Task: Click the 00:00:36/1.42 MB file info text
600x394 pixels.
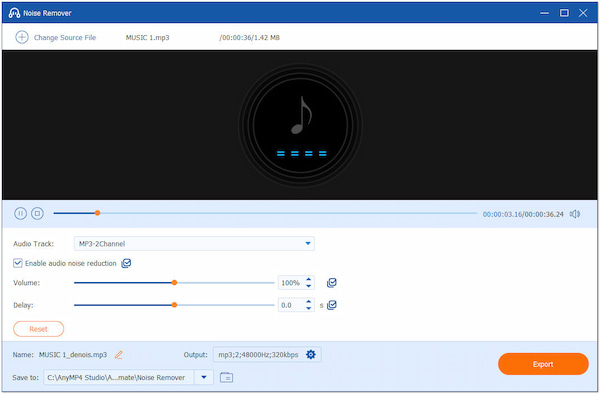Action: click(x=249, y=37)
